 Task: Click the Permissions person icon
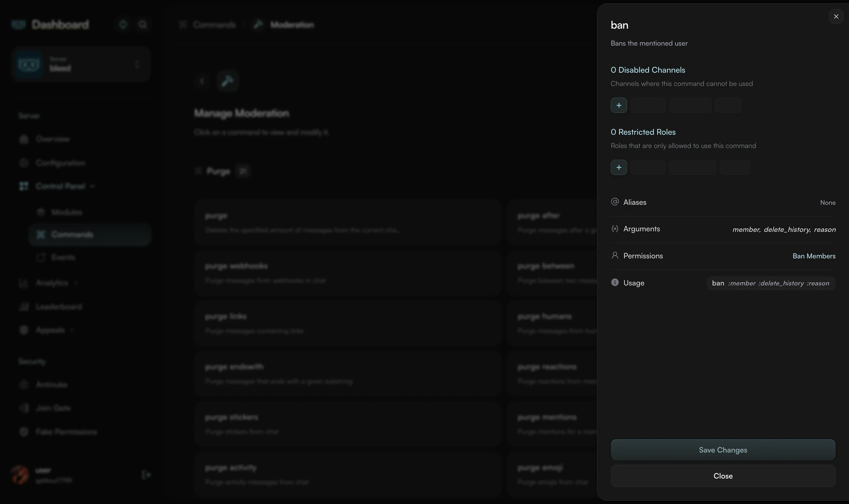coord(615,256)
